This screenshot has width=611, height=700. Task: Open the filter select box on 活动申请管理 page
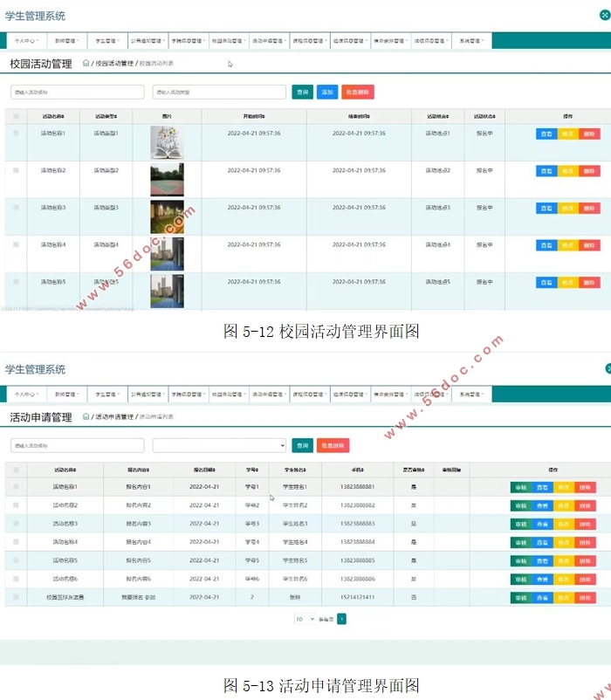(219, 445)
